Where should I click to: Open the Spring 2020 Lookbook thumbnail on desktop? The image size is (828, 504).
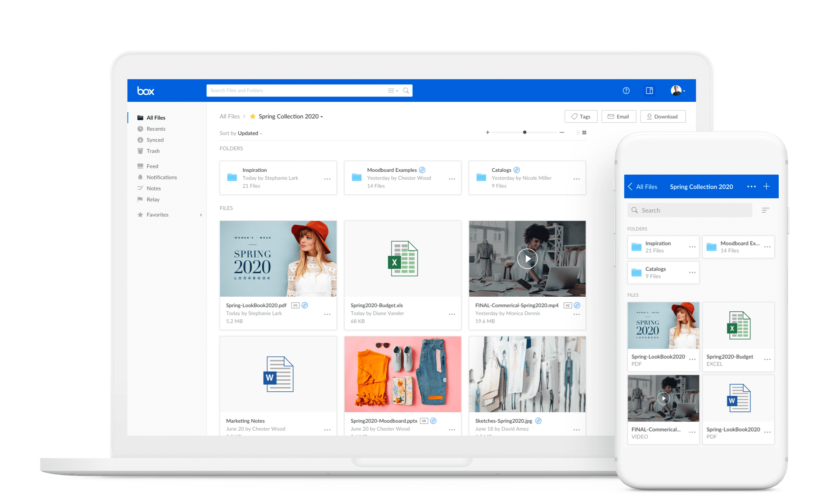pos(278,259)
